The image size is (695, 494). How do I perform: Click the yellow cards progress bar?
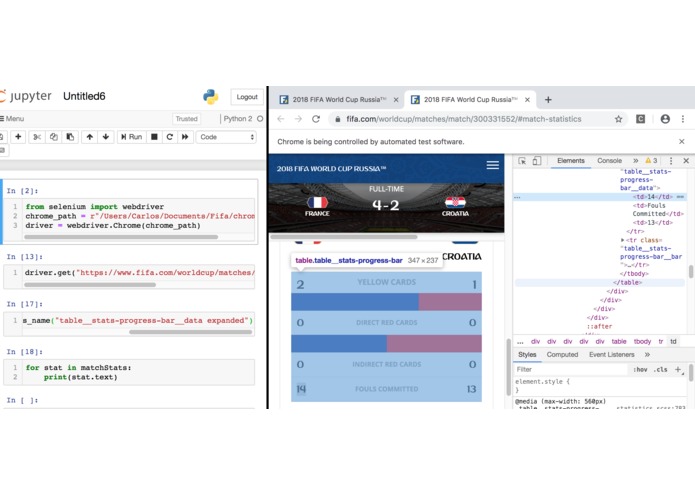click(x=387, y=302)
